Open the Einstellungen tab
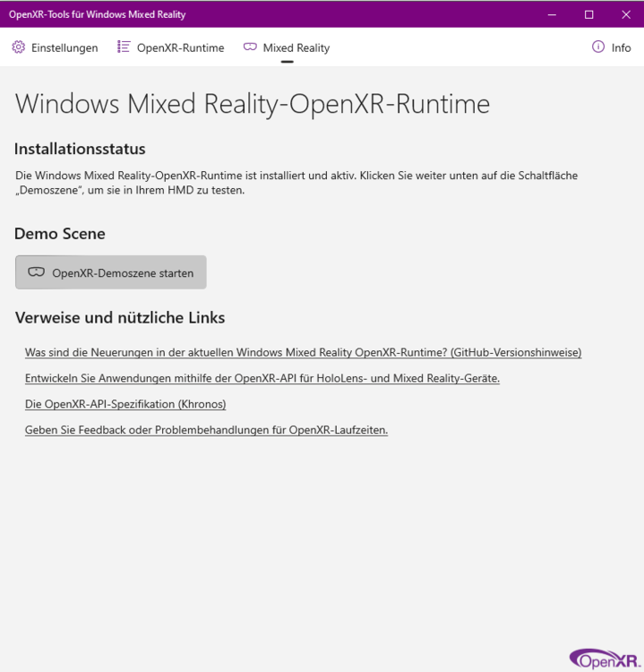Viewport: 644px width, 672px height. (x=55, y=47)
